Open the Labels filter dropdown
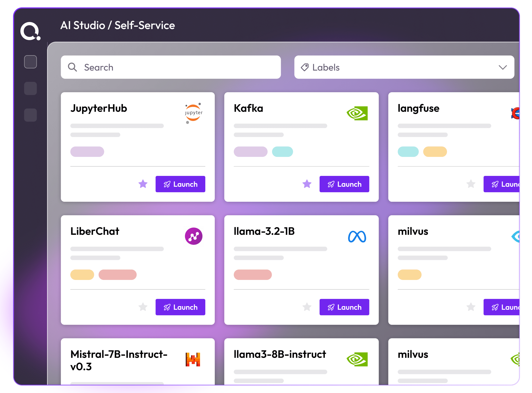The width and height of the screenshot is (532, 393). 404,67
